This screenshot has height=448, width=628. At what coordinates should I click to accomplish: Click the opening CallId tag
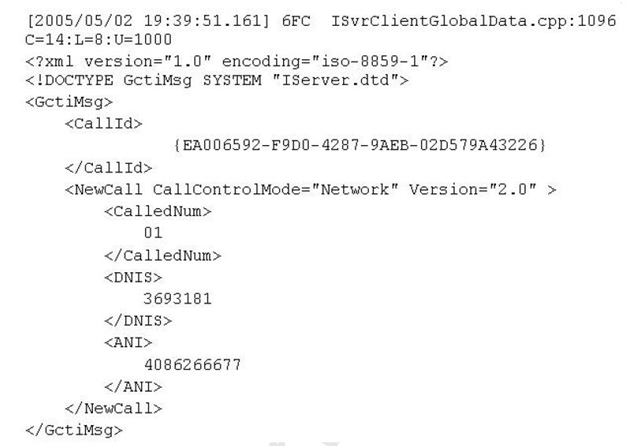pyautogui.click(x=104, y=124)
